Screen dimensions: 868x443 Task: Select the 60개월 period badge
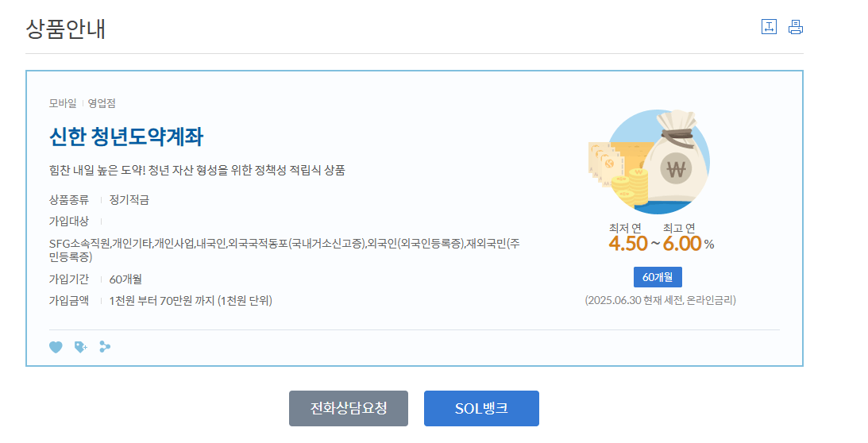click(x=658, y=277)
